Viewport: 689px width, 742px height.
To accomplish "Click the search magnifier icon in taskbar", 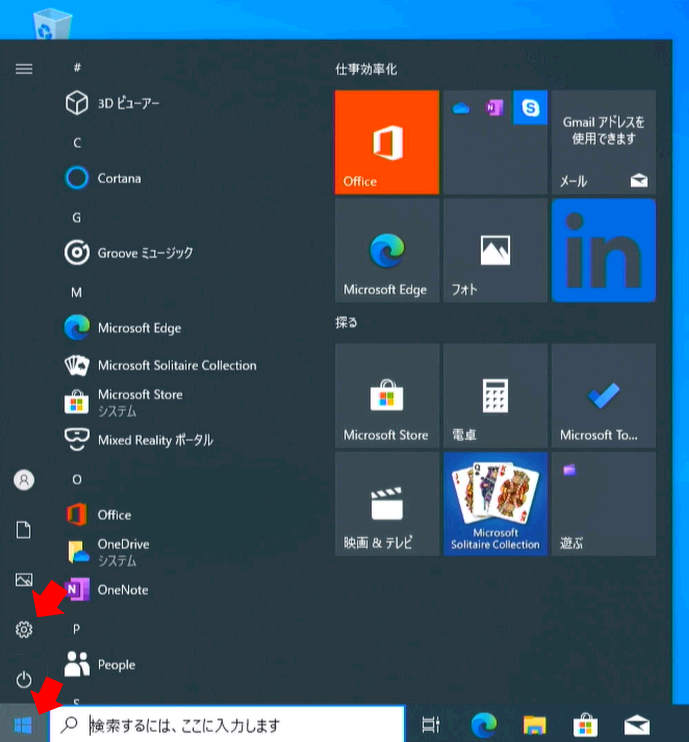I will tap(70, 724).
